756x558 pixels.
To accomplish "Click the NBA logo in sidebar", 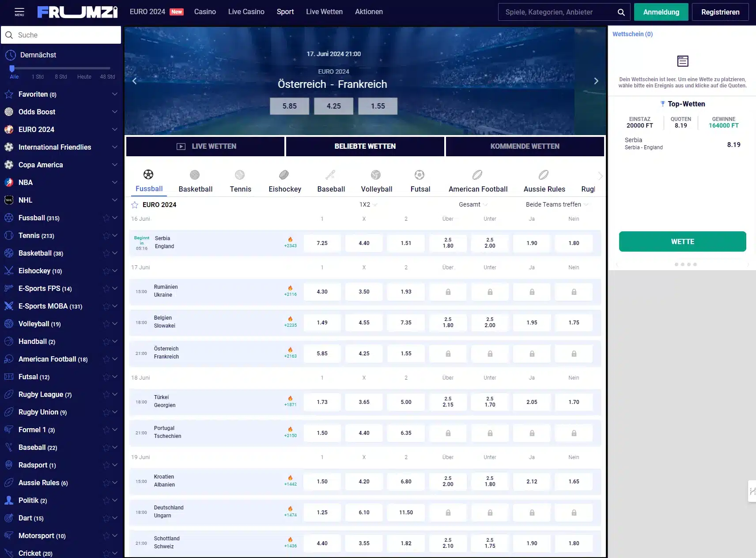I will tap(9, 182).
